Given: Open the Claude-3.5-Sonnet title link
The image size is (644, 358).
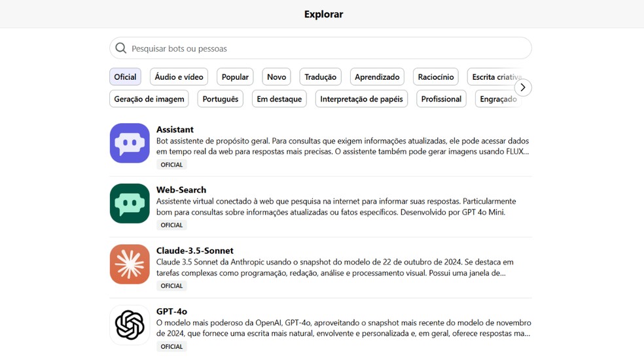Looking at the screenshot, I should tap(194, 251).
